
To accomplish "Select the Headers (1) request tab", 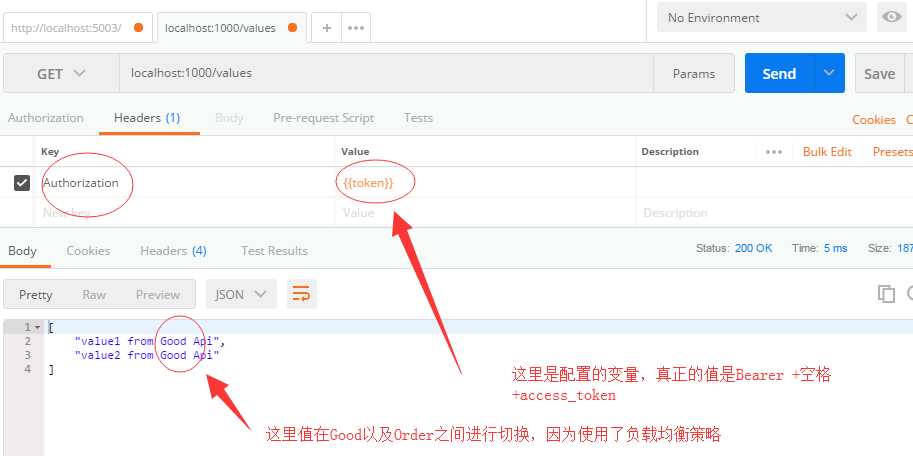I will click(147, 118).
